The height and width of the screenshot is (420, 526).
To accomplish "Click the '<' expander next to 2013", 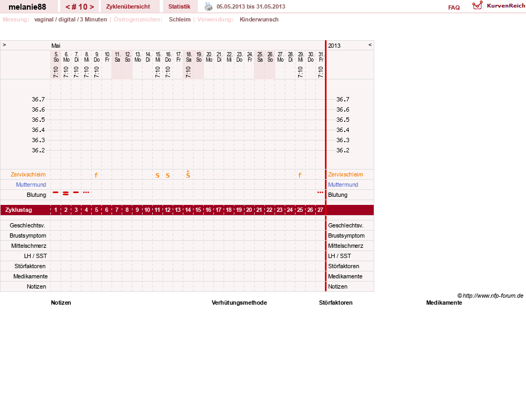I will pyautogui.click(x=370, y=45).
